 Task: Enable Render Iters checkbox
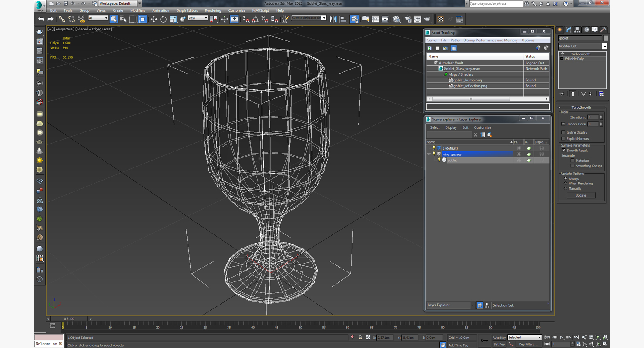click(563, 124)
